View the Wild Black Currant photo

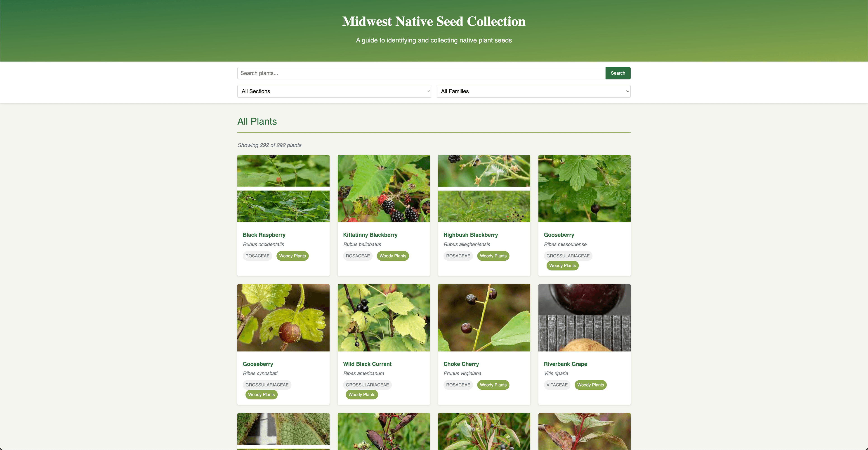383,318
